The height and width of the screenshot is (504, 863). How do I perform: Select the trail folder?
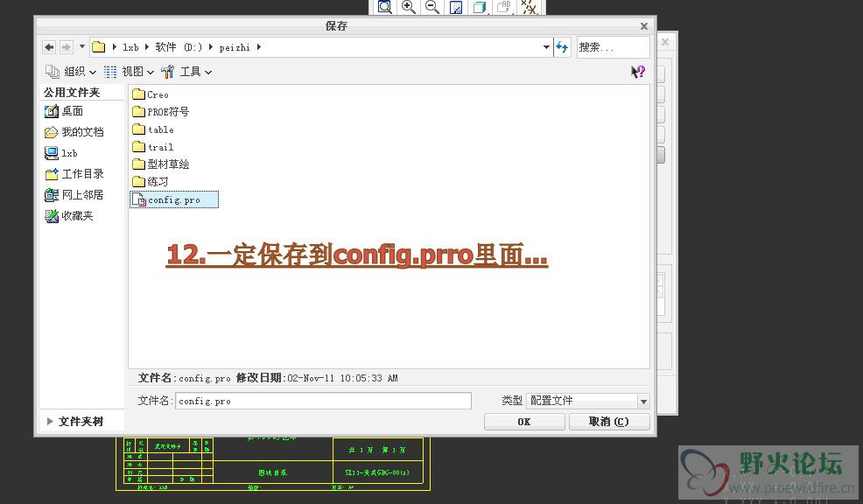[153, 147]
